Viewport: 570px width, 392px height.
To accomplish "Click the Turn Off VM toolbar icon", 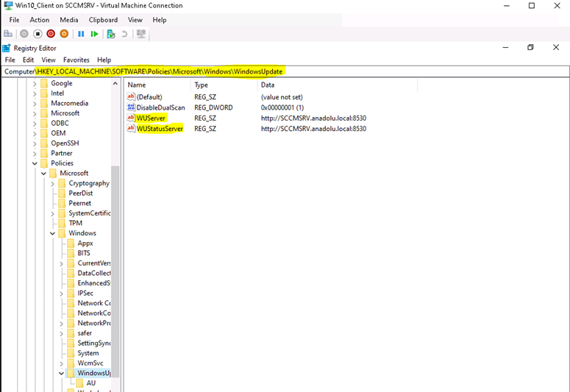I will (x=38, y=34).
